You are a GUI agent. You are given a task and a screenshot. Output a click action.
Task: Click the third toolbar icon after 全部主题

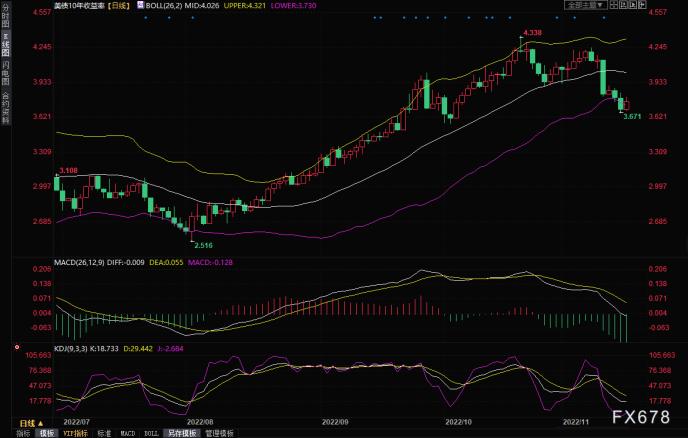coord(633,5)
